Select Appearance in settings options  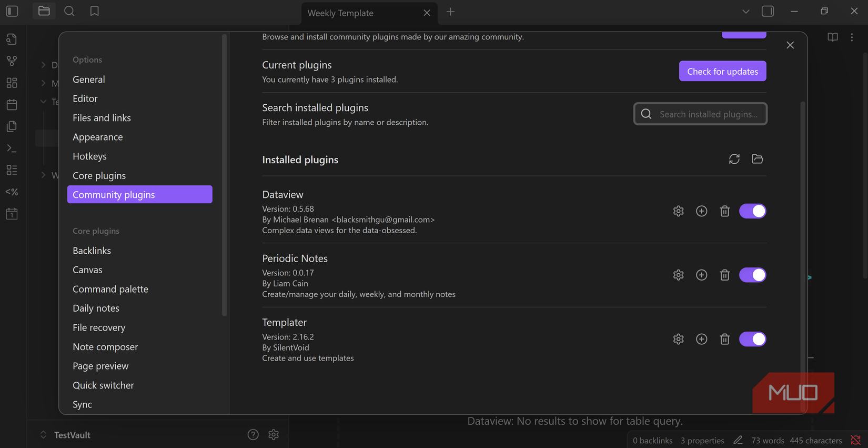(x=98, y=137)
